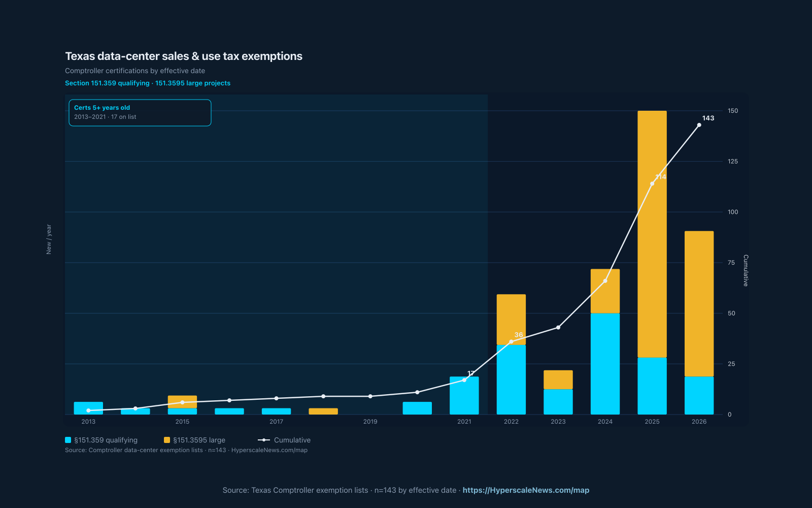Screen dimensions: 812x508
Task: Click the 2019 x-axis label
Action: point(370,422)
